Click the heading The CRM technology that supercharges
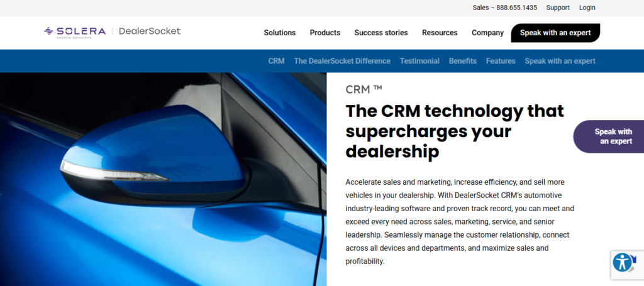 click(455, 131)
